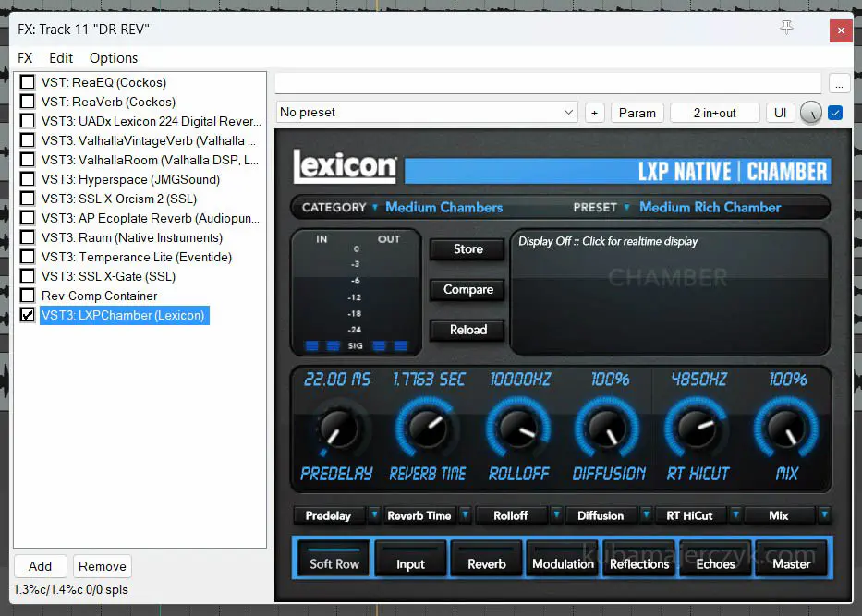Disable the LXPChamber plugin checkbox
The image size is (862, 616).
(28, 315)
